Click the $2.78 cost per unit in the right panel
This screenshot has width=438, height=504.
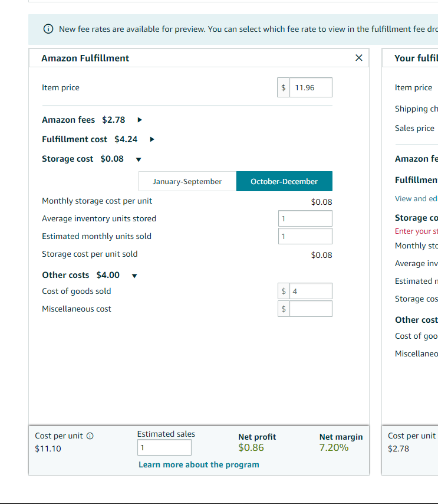(399, 449)
